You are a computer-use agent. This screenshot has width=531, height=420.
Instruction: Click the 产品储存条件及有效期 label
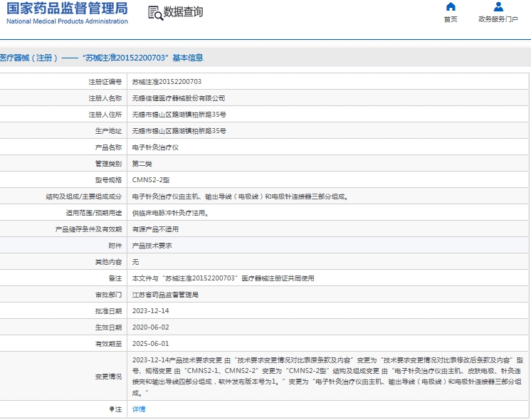(88, 229)
